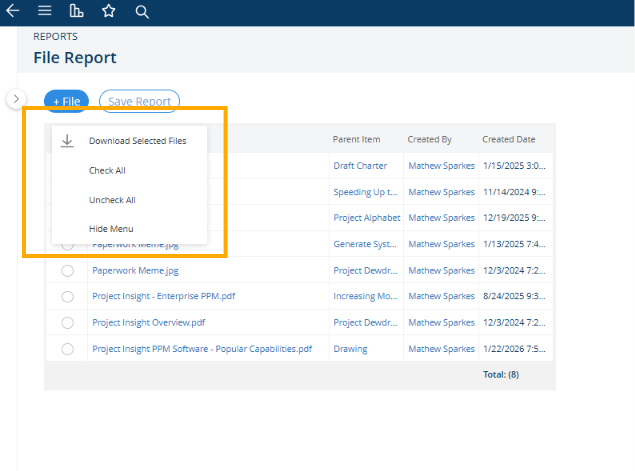Expand the left side panel chevron
Image resolution: width=635 pixels, height=471 pixels.
click(x=16, y=99)
